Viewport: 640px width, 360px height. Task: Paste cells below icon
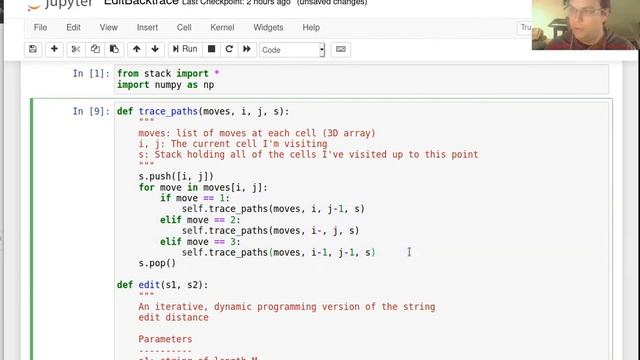tap(114, 49)
